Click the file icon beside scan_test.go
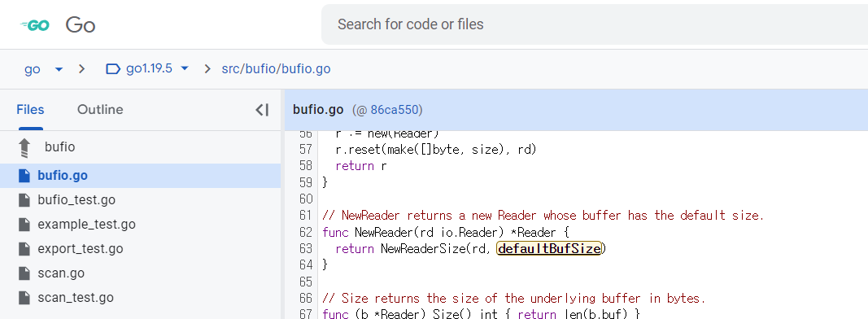 (24, 297)
